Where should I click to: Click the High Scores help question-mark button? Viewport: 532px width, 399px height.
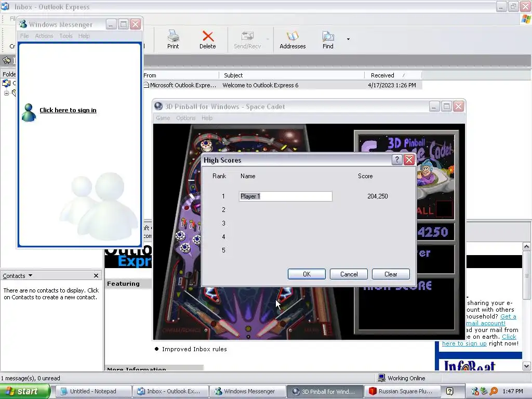tap(397, 160)
